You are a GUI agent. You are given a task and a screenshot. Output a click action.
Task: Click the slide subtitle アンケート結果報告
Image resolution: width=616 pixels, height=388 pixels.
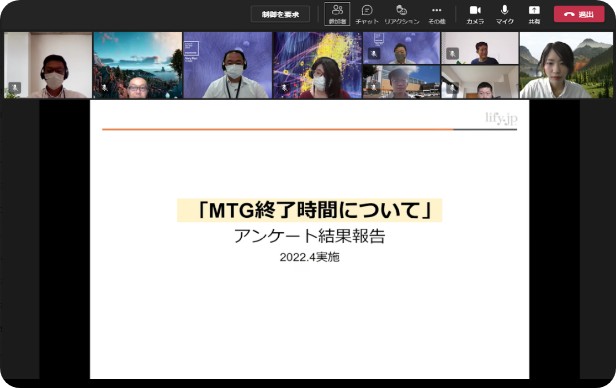tap(310, 236)
